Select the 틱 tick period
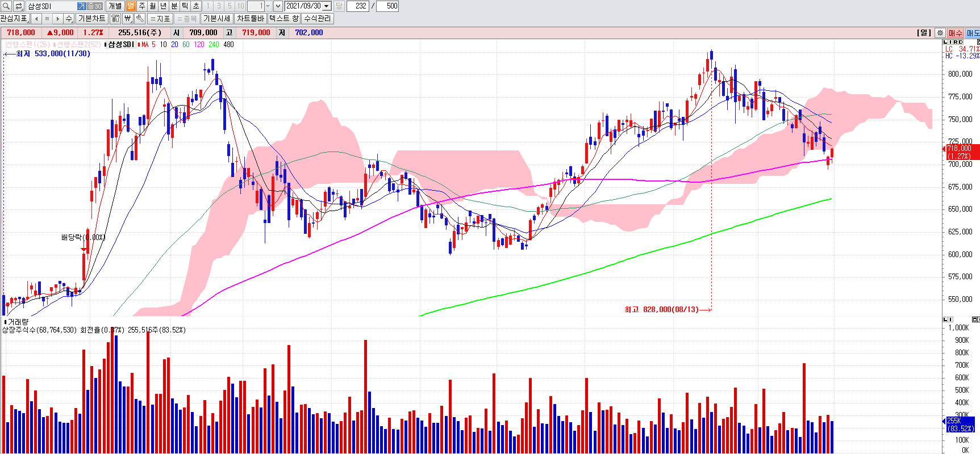Screen dimensions: 980x454 click(x=185, y=6)
